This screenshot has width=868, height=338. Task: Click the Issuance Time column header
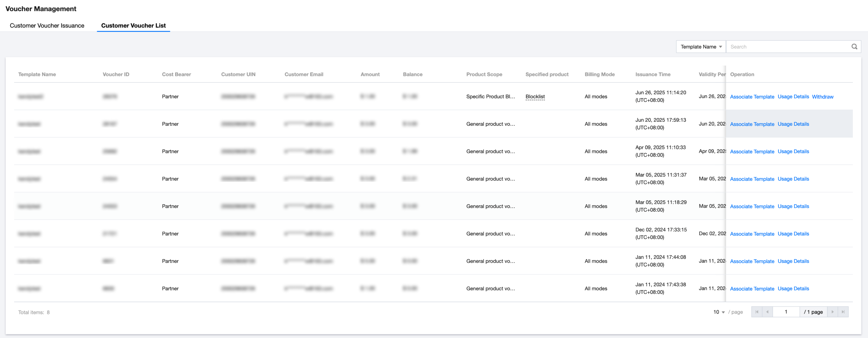pyautogui.click(x=653, y=74)
